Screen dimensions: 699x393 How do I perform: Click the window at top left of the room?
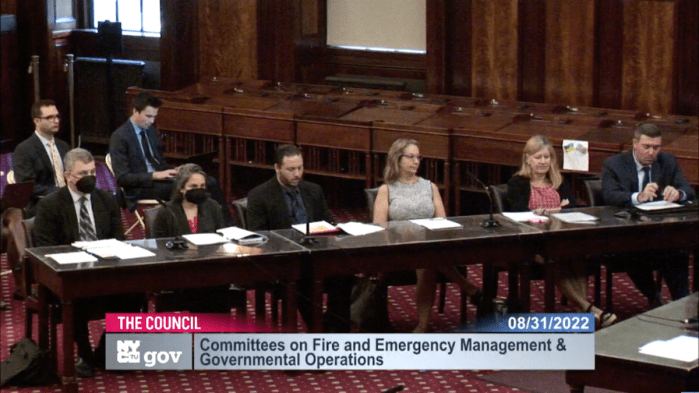(x=127, y=17)
